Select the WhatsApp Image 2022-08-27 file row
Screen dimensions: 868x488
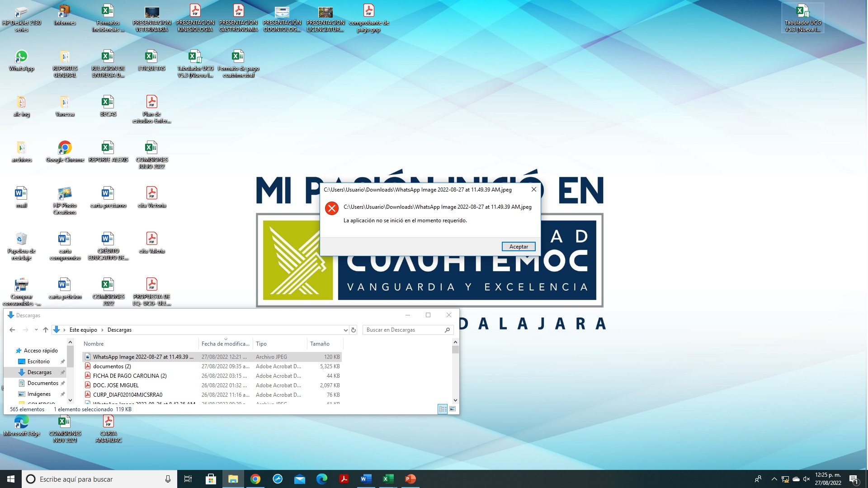click(212, 357)
